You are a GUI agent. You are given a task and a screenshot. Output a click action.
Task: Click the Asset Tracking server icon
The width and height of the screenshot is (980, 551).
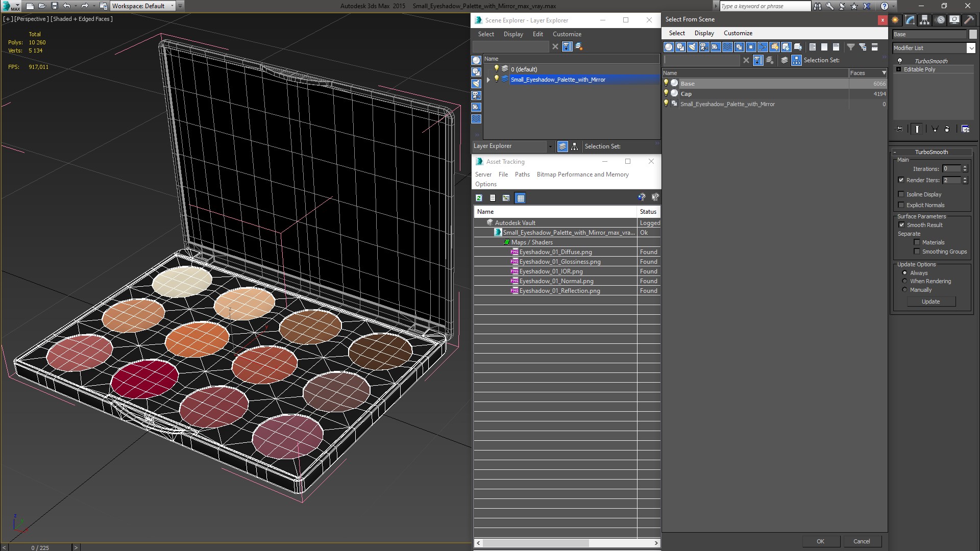click(x=483, y=174)
